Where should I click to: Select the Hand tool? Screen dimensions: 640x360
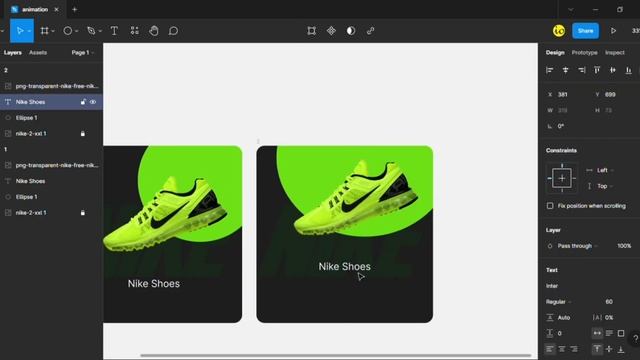pyautogui.click(x=154, y=31)
